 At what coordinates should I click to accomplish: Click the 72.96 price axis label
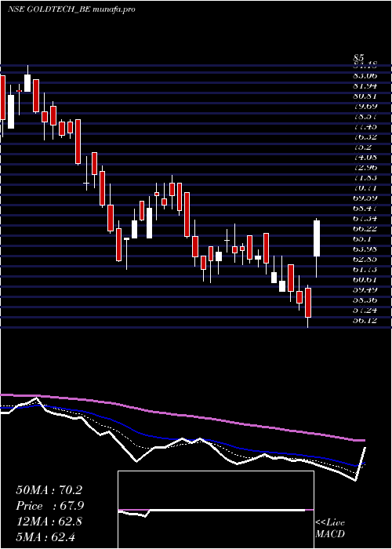click(x=365, y=167)
